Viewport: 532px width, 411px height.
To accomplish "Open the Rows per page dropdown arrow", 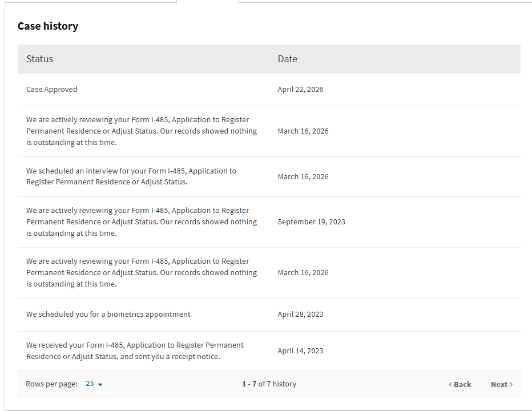I will [100, 385].
